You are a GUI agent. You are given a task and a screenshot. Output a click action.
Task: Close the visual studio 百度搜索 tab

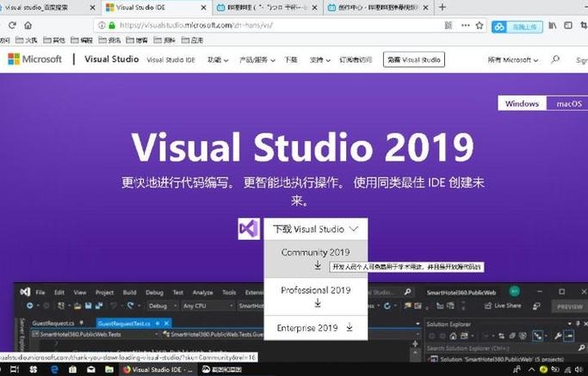[93, 8]
